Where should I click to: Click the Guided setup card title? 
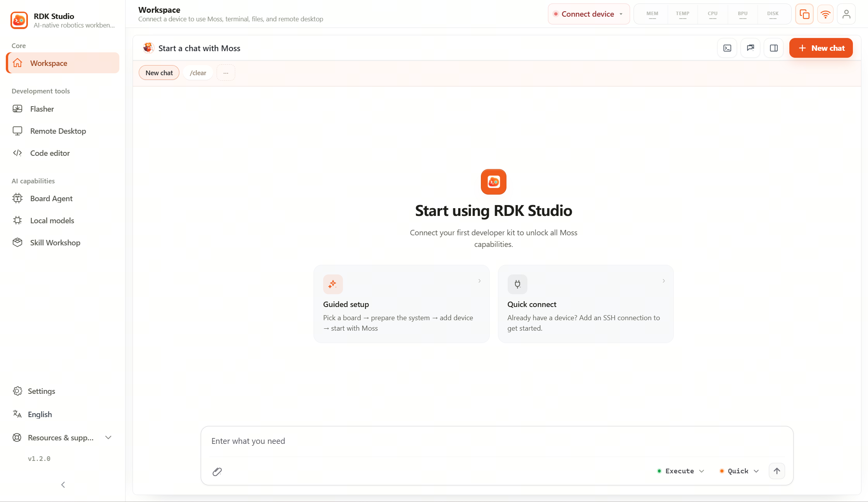click(x=346, y=304)
